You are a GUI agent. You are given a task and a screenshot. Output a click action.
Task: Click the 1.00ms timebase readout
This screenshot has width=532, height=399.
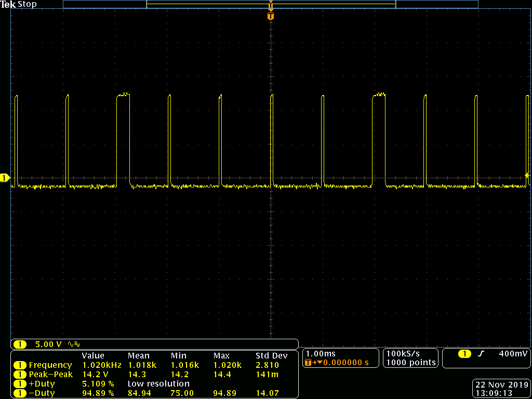point(320,354)
